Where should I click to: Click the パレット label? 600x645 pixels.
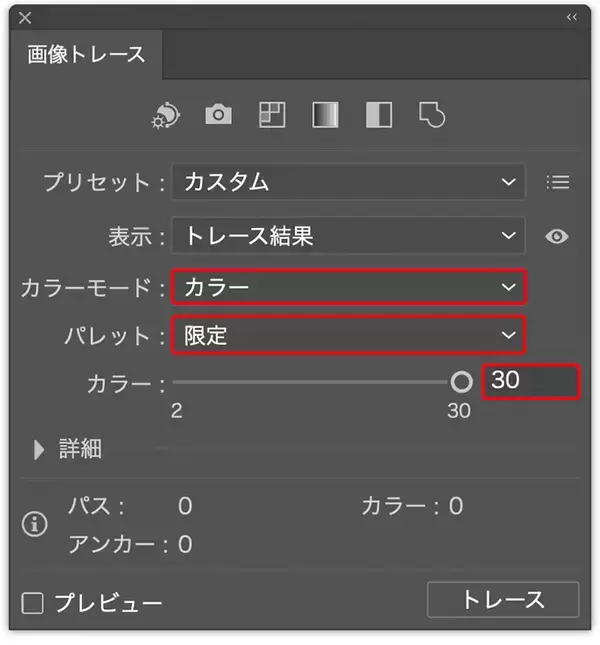coord(115,336)
